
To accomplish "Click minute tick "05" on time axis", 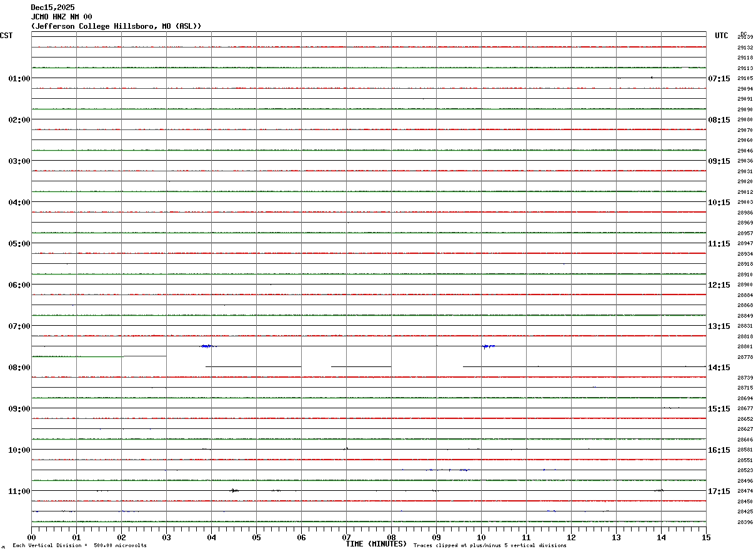I will 256,536.
